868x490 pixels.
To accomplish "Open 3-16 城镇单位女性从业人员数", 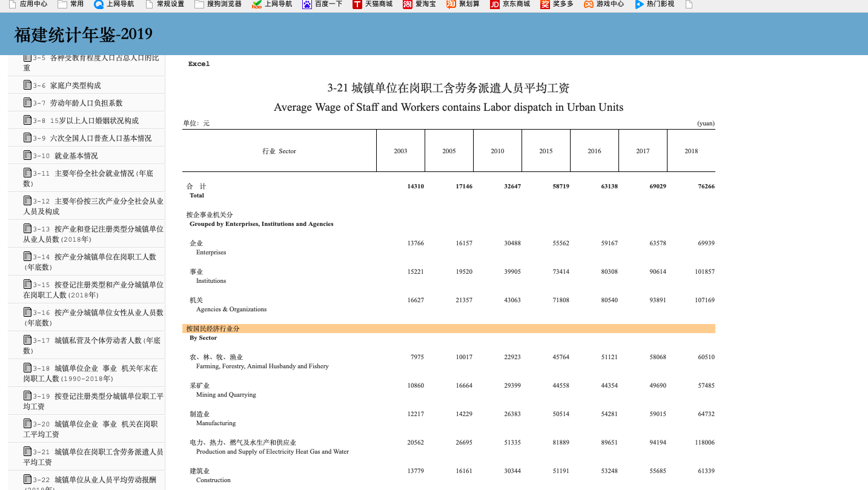I will tap(93, 317).
